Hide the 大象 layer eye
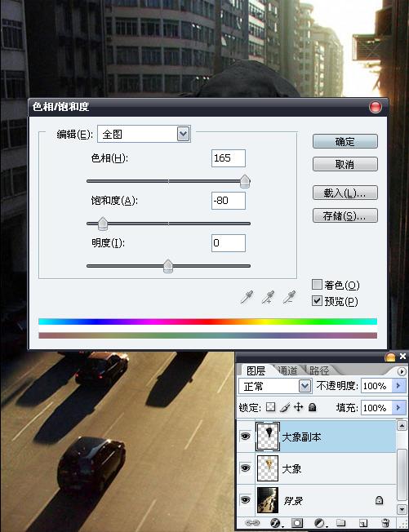The width and height of the screenshot is (409, 532). (x=245, y=468)
